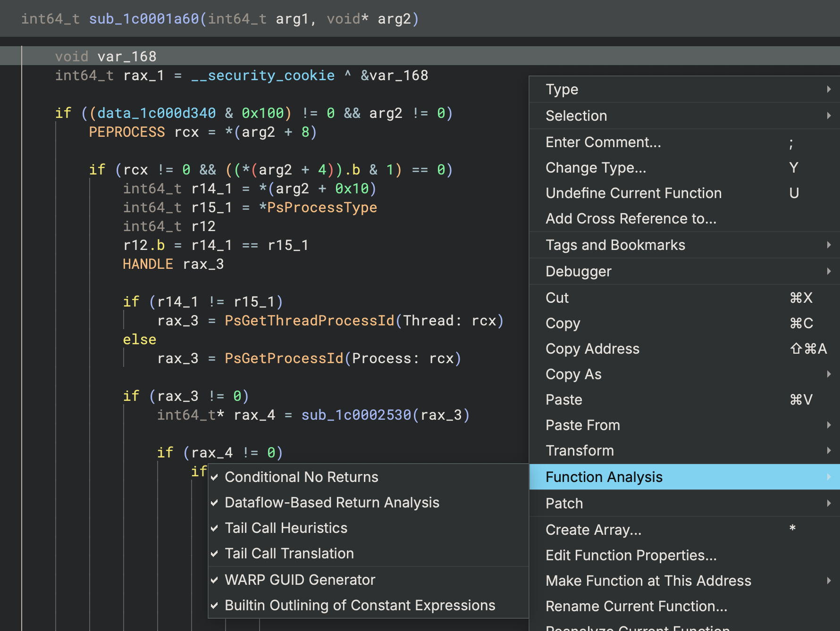This screenshot has height=631, width=840.
Task: Click Copy in the context menu
Action: pyautogui.click(x=684, y=323)
